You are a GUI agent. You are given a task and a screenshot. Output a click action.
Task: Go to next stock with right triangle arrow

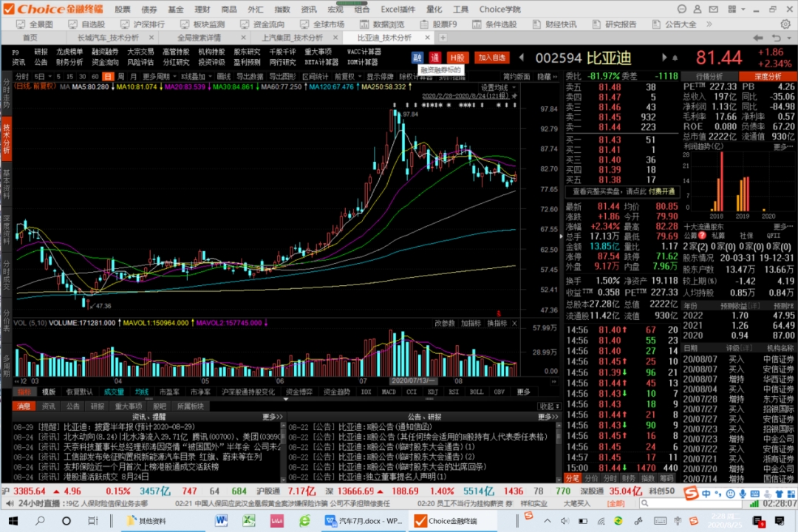664,58
